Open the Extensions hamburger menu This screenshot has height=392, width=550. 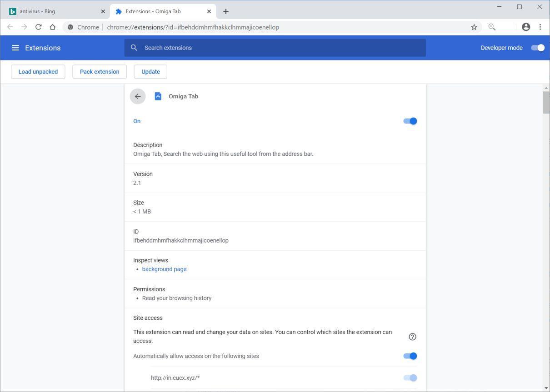[x=15, y=48]
